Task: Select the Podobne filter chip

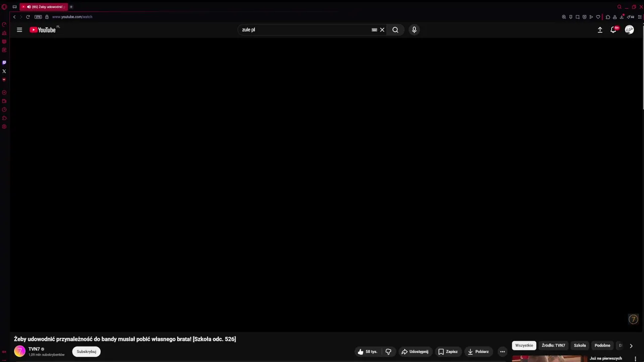Action: coord(602,345)
